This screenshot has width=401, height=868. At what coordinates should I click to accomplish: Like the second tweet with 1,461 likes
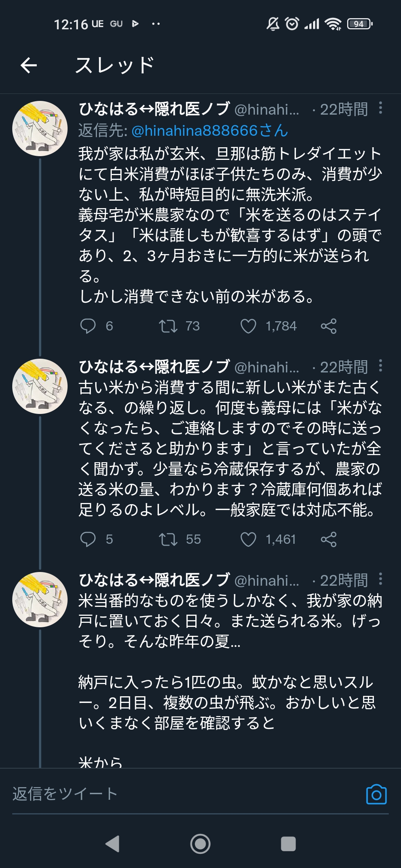tap(248, 539)
